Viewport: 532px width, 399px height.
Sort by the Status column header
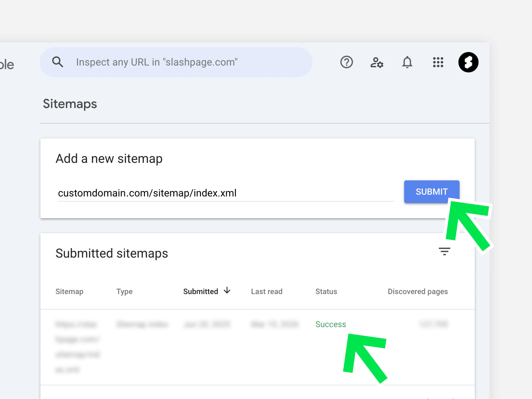click(326, 292)
